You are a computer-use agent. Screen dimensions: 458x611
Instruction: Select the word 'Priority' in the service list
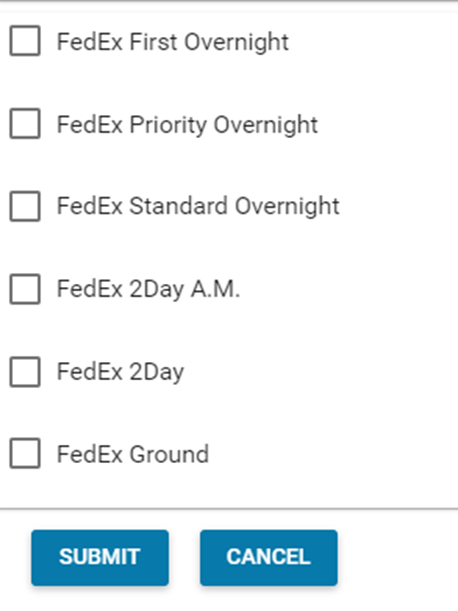(x=168, y=125)
